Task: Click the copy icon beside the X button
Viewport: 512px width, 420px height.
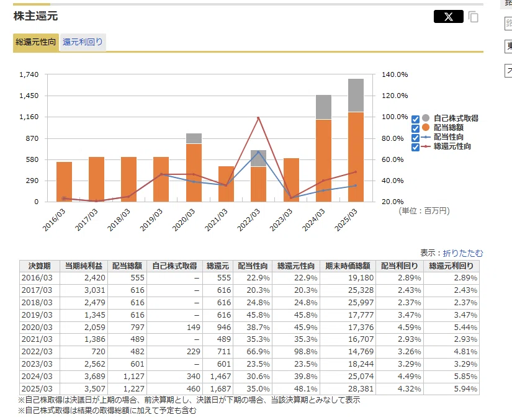Action: click(x=474, y=17)
